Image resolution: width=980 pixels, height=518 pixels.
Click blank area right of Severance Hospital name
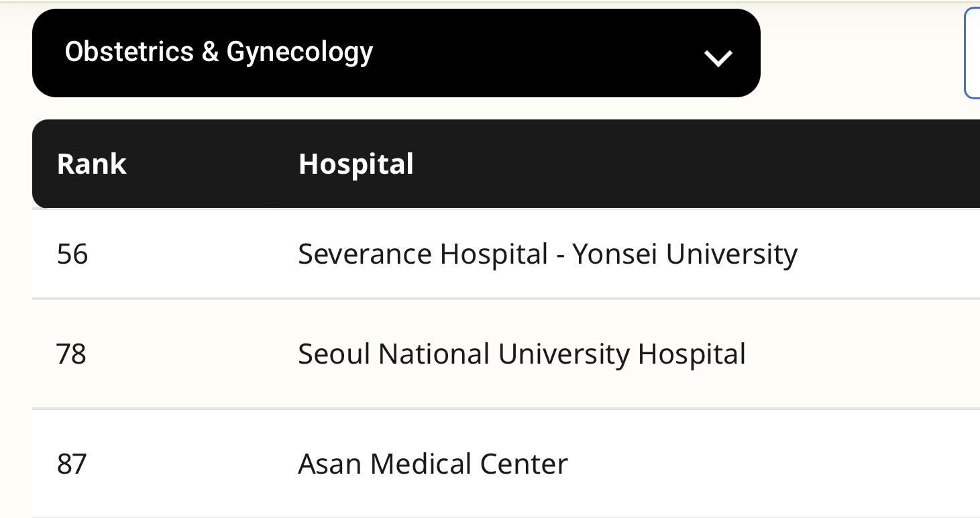tap(885, 254)
